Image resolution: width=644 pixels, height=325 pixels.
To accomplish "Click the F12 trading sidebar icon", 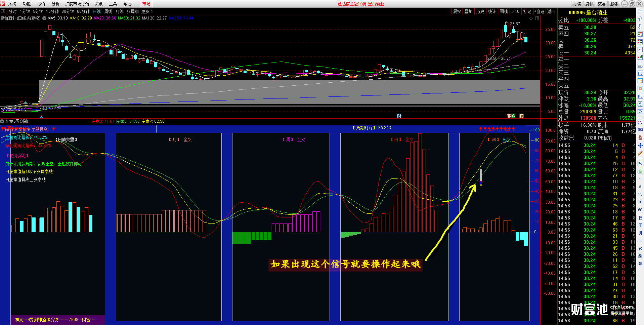I will tap(640, 96).
